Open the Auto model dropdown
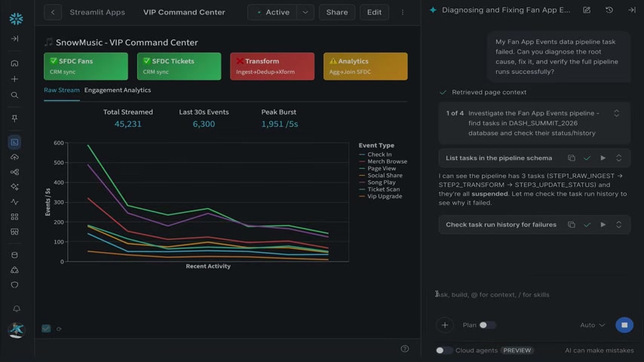 tap(592, 325)
